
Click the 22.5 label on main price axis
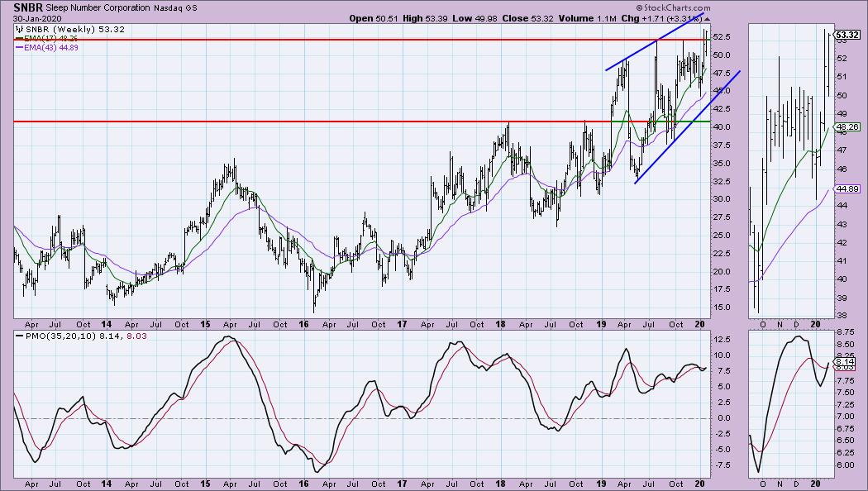(723, 253)
